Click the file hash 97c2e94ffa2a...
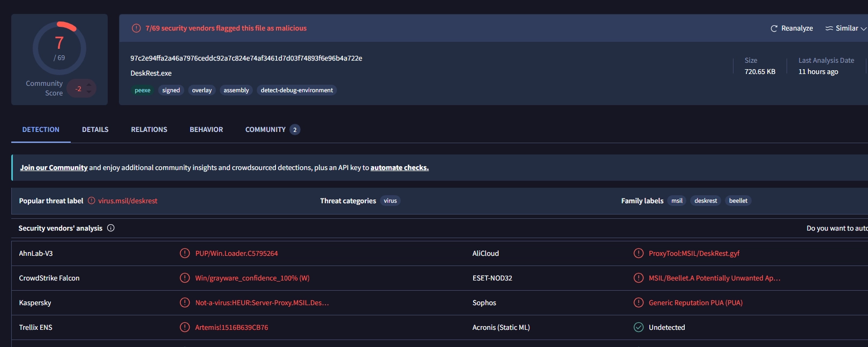The height and width of the screenshot is (347, 868). pyautogui.click(x=246, y=58)
